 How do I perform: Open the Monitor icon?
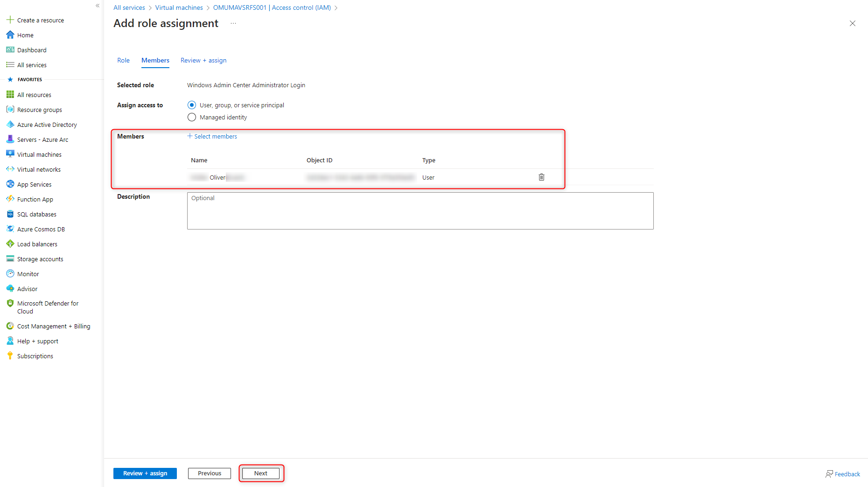(x=10, y=273)
